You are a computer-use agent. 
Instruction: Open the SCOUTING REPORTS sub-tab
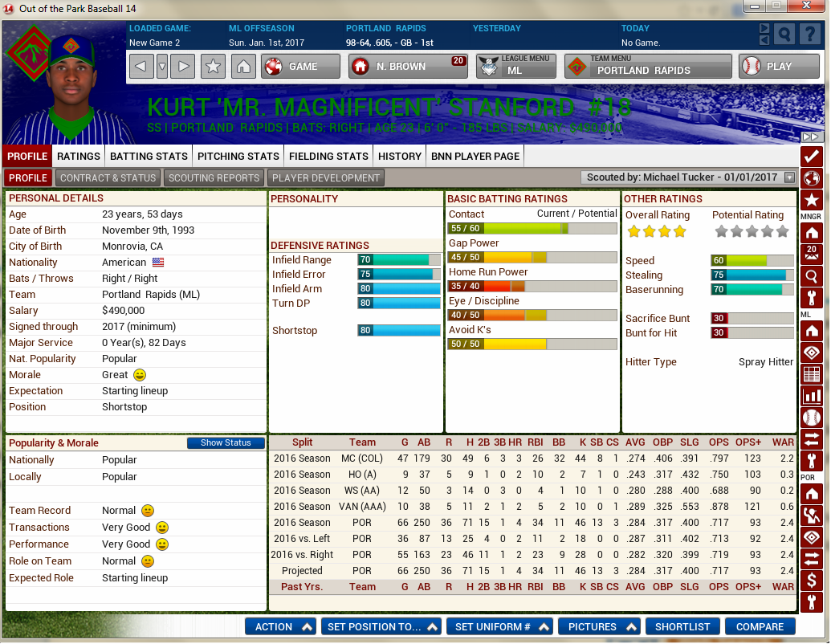tap(214, 178)
